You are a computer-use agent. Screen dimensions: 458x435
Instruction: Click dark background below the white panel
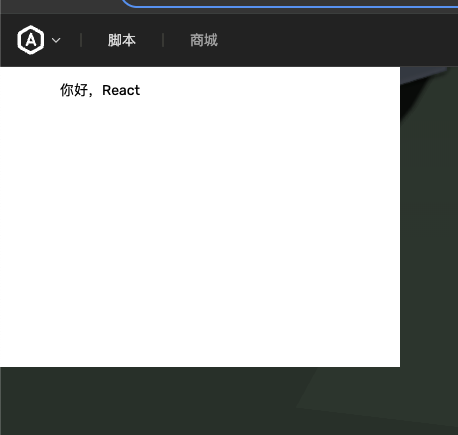(200, 400)
